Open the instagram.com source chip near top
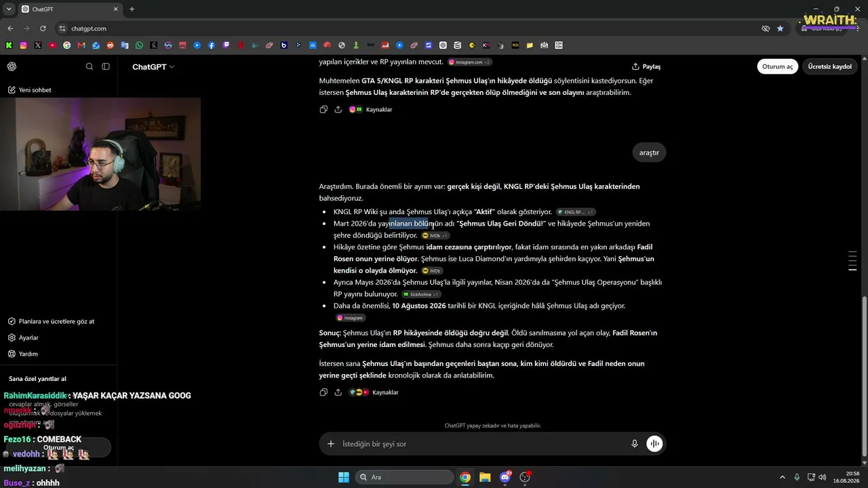 [x=469, y=62]
